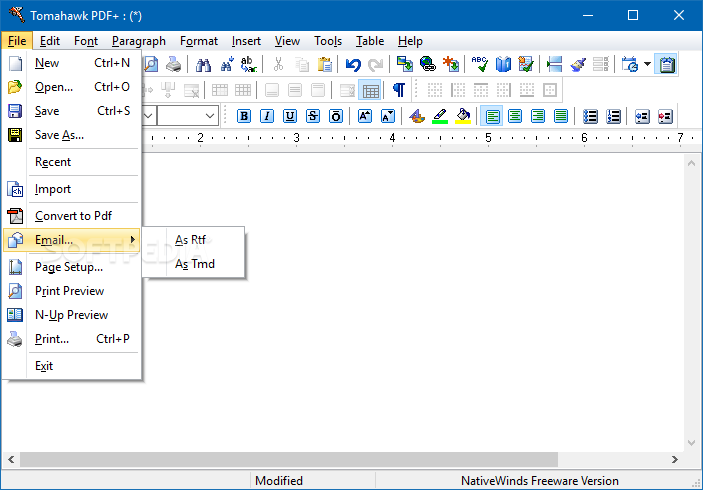Viewport: 703px width, 490px height.
Task: Open the font name dropdown arrow
Action: point(149,116)
